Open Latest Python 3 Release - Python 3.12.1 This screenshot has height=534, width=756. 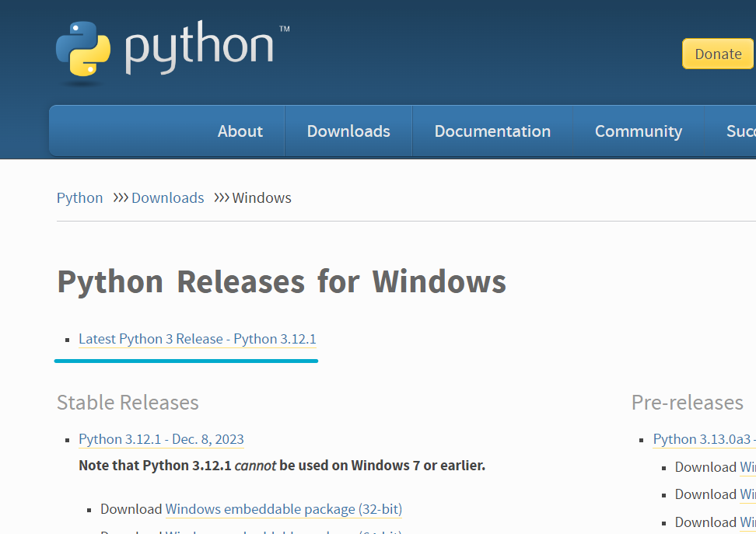pyautogui.click(x=198, y=339)
